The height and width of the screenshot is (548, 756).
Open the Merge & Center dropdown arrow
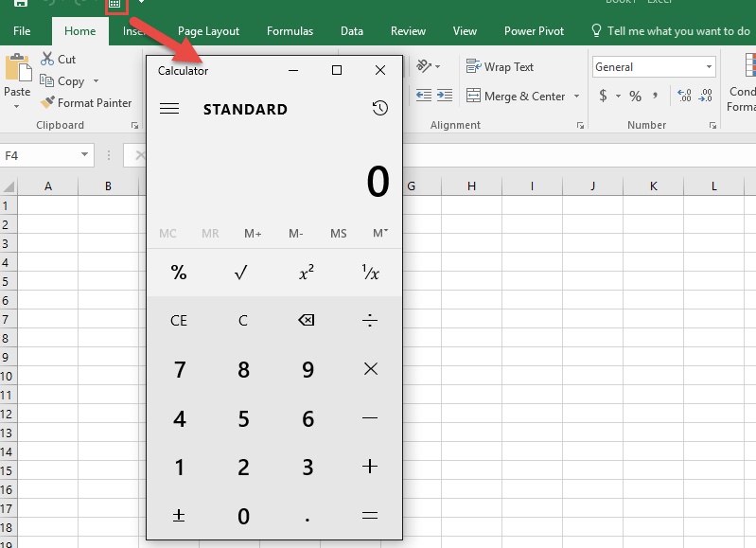(x=576, y=96)
